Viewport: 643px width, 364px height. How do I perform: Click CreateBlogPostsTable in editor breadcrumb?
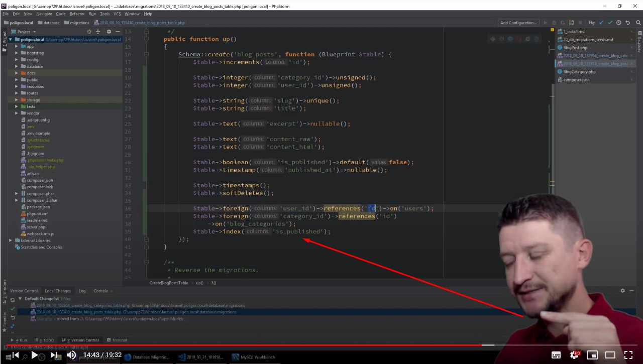click(x=169, y=283)
